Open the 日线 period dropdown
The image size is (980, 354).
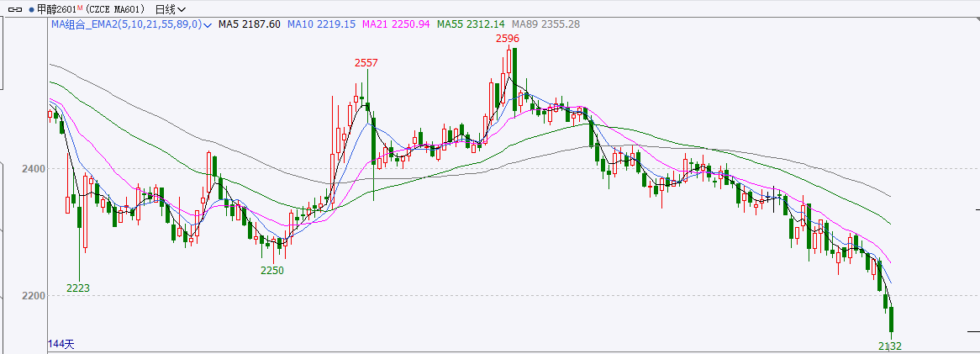point(171,9)
